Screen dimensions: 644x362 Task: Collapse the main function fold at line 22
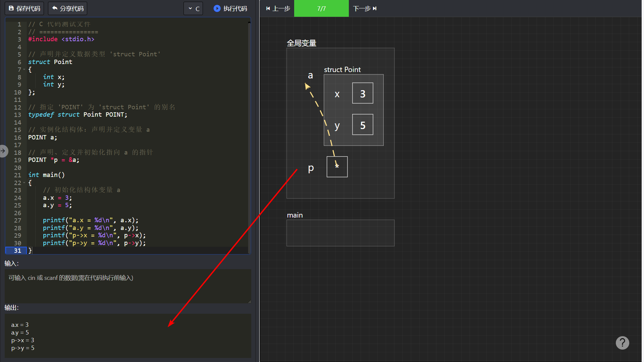click(24, 183)
